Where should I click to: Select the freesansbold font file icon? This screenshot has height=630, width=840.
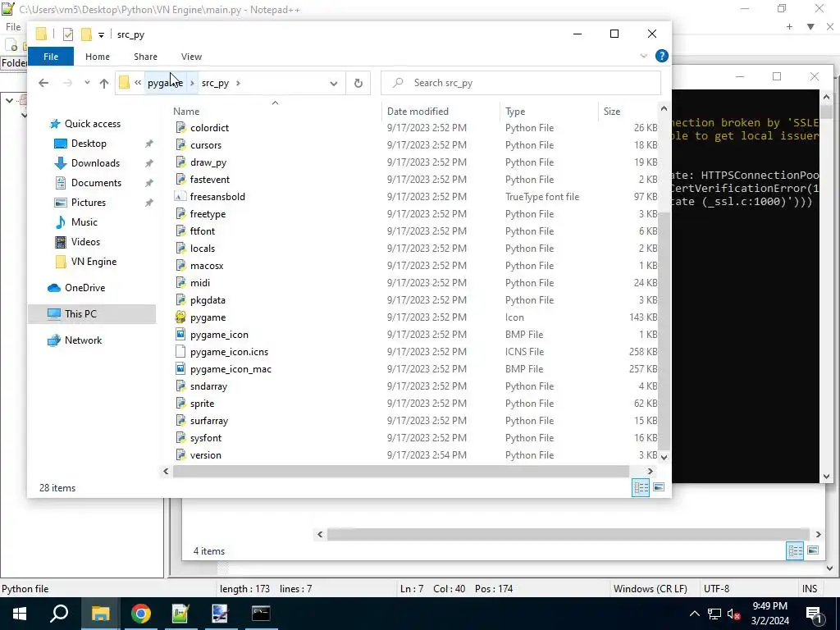[x=180, y=197]
